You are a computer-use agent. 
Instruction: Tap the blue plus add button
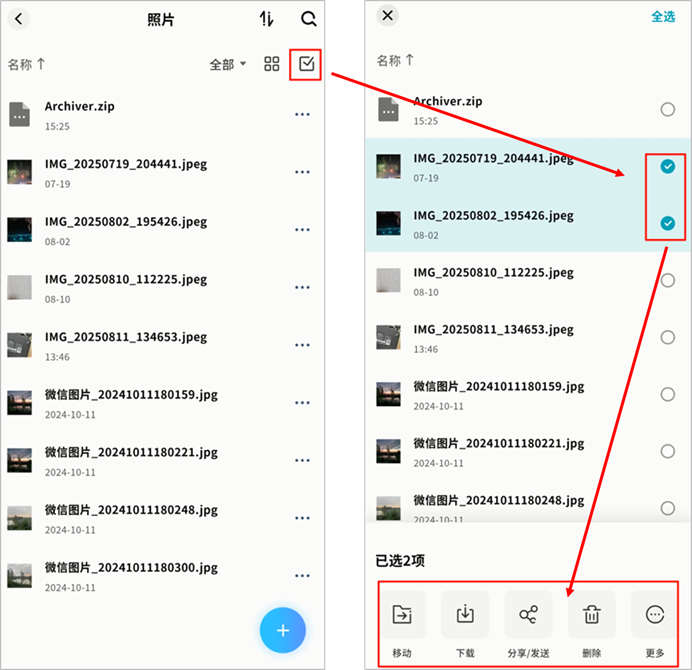(x=282, y=630)
